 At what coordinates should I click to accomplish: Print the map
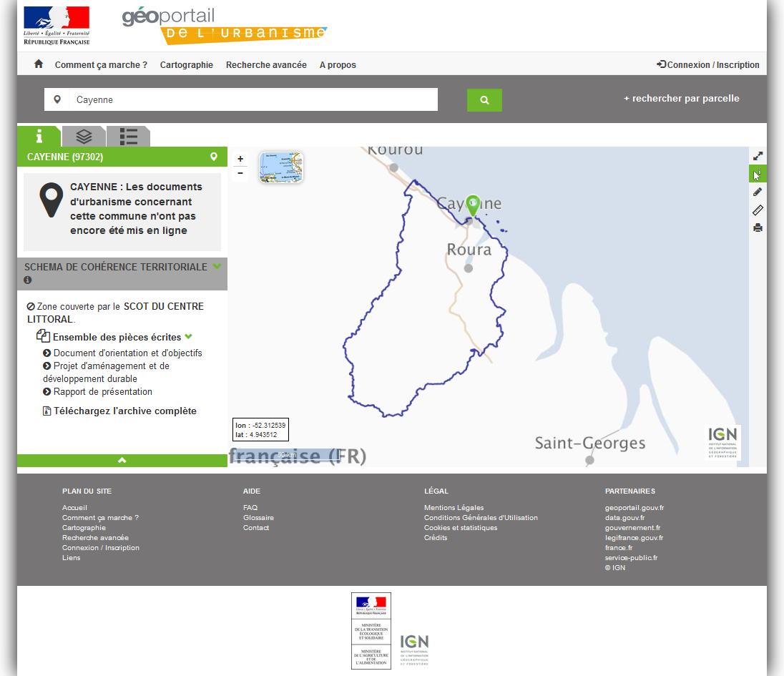[758, 228]
